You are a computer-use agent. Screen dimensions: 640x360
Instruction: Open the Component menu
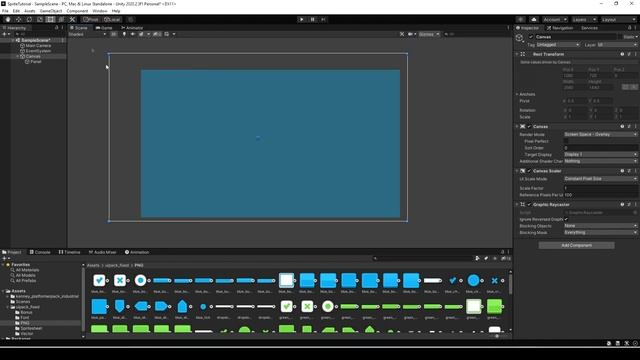tap(77, 11)
